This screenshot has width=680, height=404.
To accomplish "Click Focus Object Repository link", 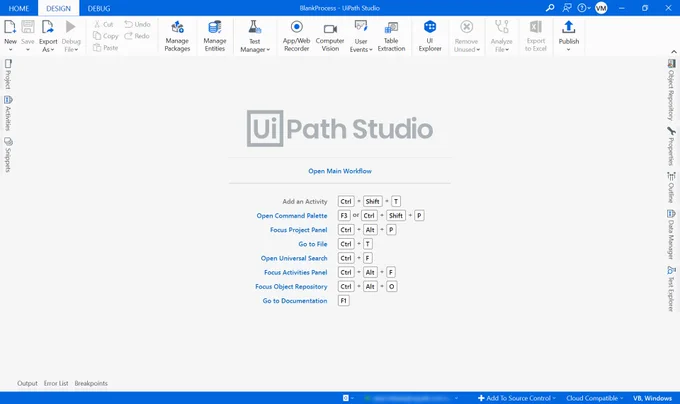I will point(291,287).
